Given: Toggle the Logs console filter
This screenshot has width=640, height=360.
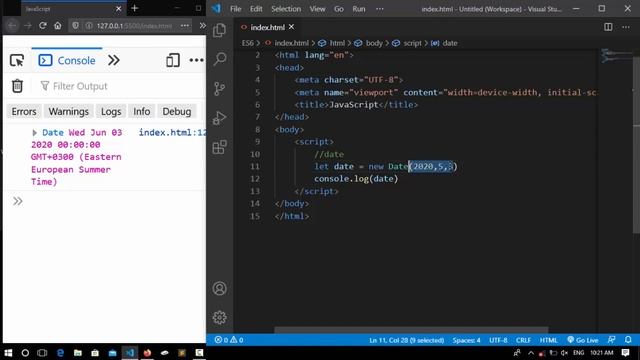Looking at the screenshot, I should (x=111, y=111).
